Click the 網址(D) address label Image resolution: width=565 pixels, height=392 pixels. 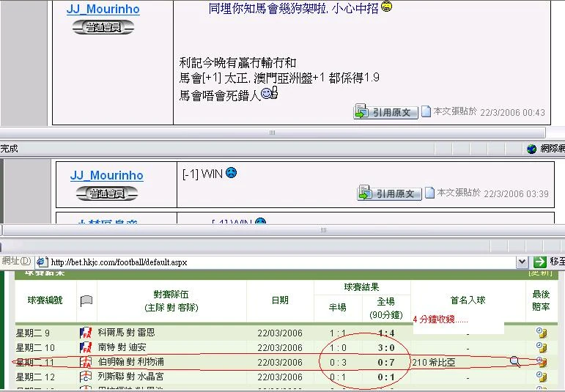pos(16,261)
